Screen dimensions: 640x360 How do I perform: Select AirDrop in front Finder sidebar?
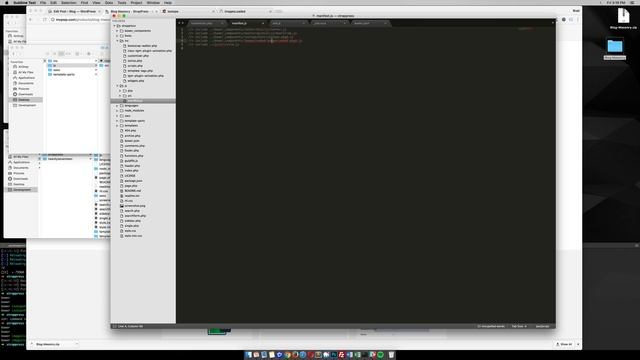click(x=23, y=67)
